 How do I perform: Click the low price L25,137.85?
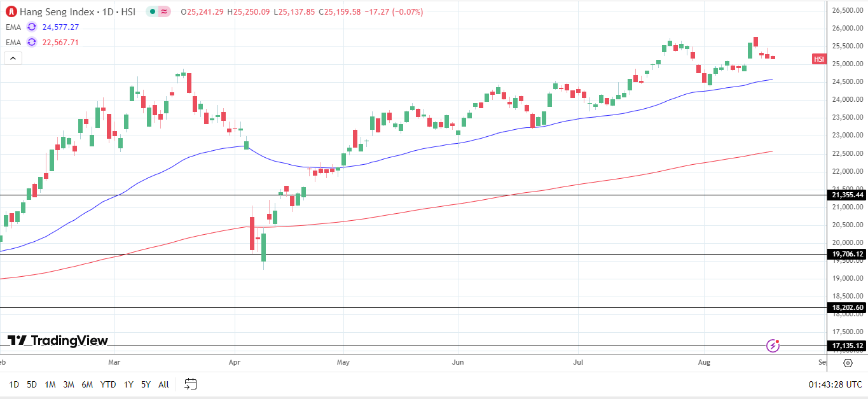[294, 11]
